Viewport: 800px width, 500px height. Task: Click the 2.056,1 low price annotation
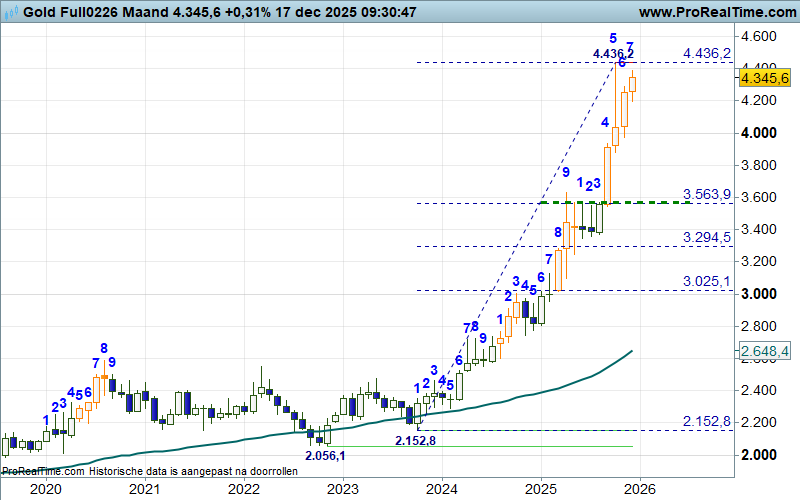(326, 456)
